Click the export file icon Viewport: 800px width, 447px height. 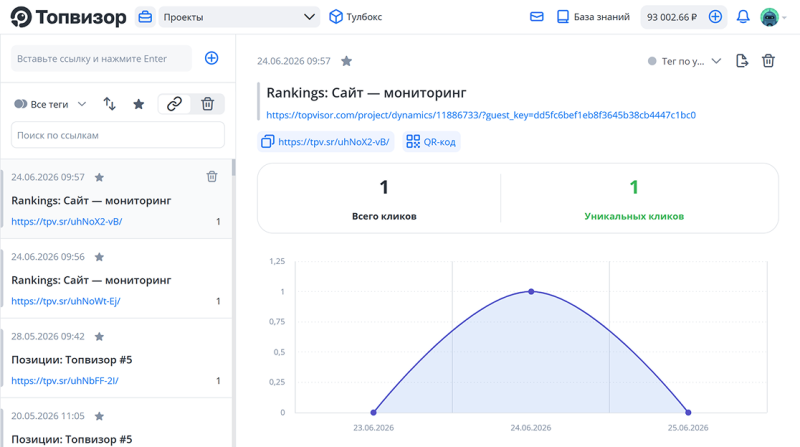(x=742, y=61)
